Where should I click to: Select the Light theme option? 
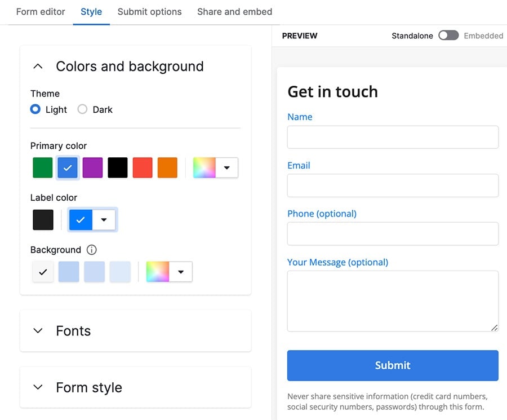35,109
